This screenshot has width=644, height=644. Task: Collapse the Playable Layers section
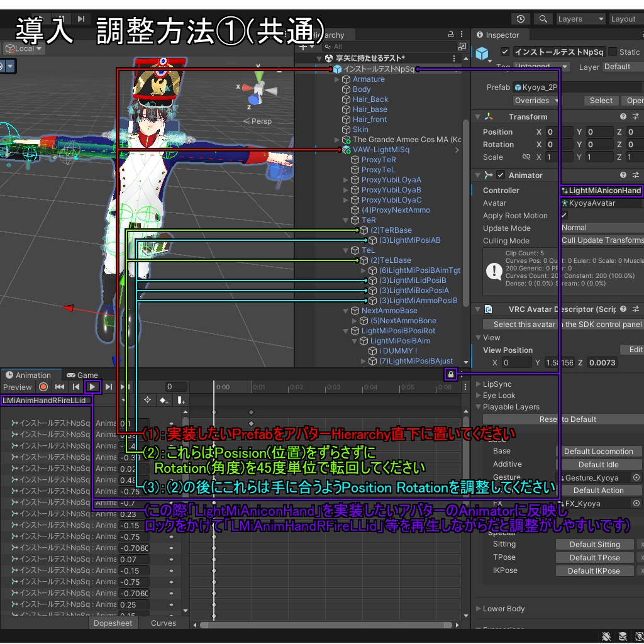coord(478,407)
